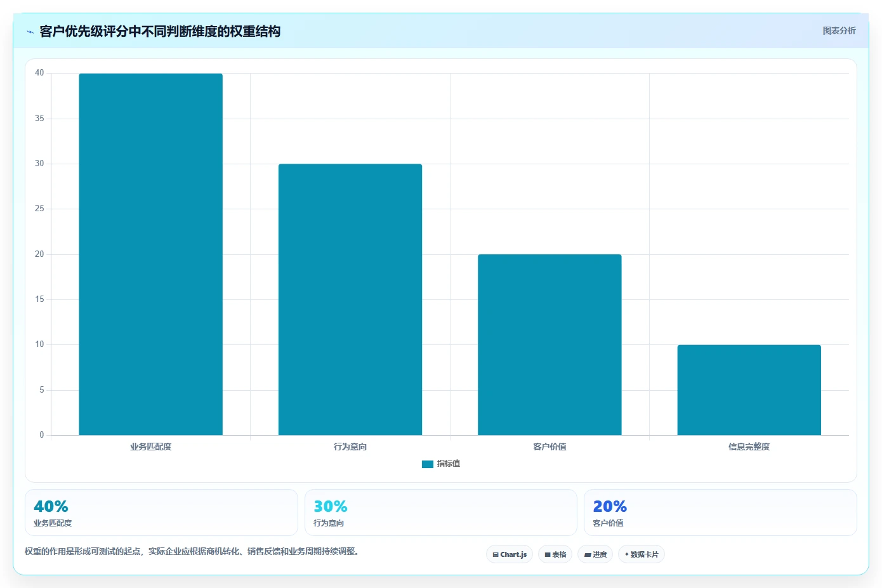Click the y-axis value 10
This screenshot has width=882, height=588.
[x=39, y=344]
